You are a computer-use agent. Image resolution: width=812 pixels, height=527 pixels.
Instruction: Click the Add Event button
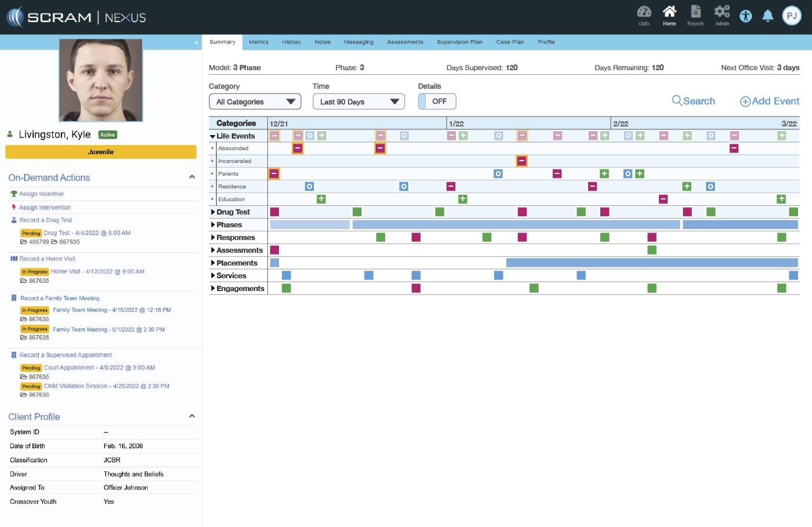click(769, 101)
